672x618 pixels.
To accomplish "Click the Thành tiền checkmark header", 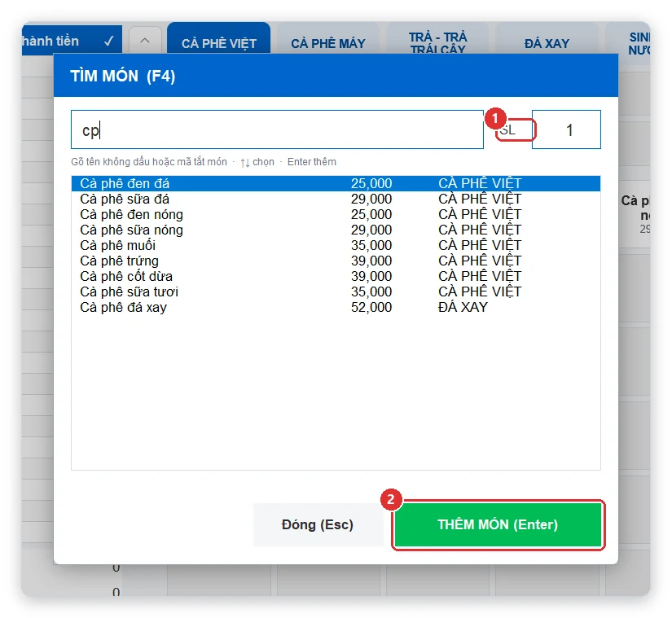I will tap(72, 40).
